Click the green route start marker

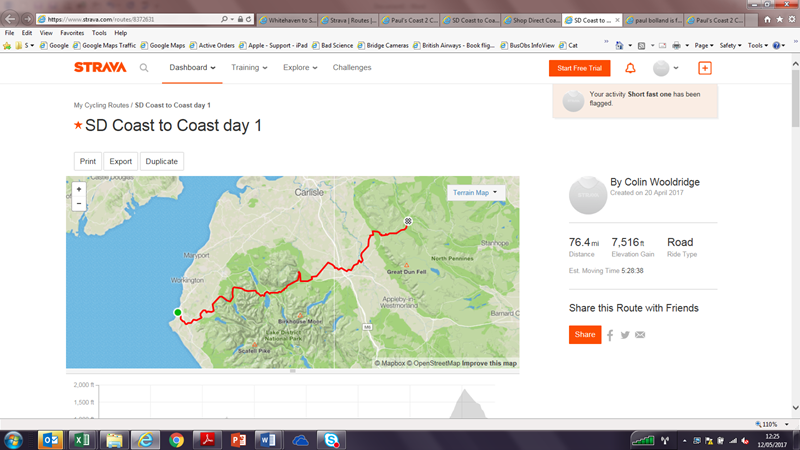(x=178, y=312)
